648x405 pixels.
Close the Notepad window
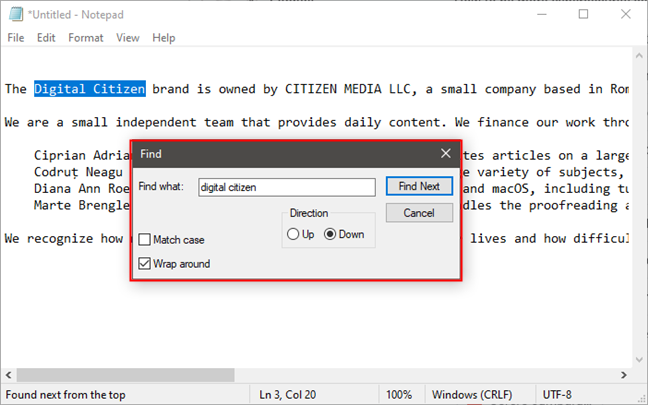click(626, 14)
